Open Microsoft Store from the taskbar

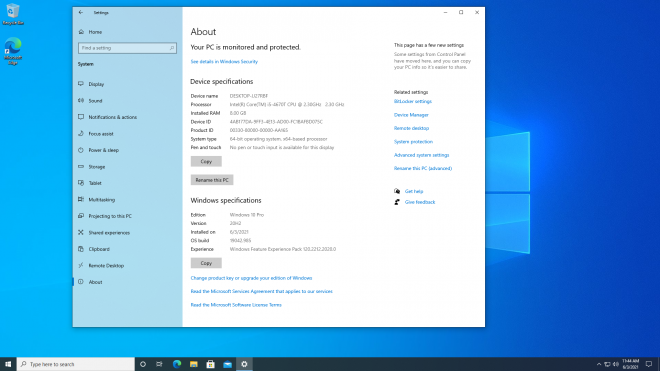210,364
